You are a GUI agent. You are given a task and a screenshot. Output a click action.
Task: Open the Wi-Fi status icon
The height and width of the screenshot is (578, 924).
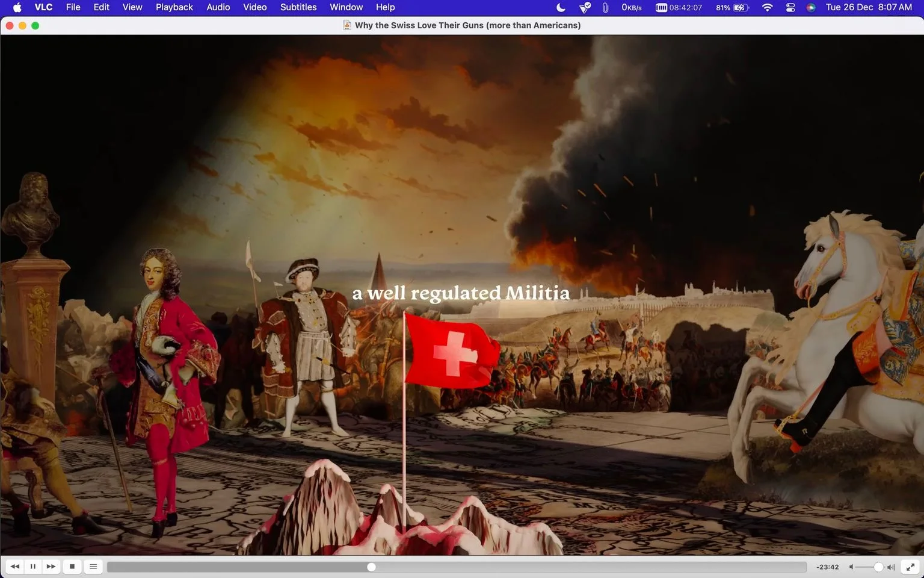[767, 7]
